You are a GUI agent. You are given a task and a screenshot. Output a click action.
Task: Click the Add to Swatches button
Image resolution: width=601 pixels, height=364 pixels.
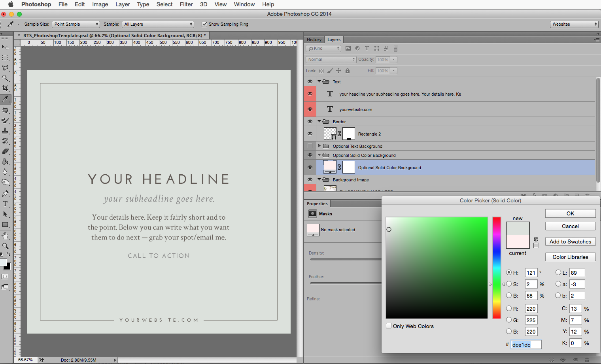pyautogui.click(x=570, y=241)
